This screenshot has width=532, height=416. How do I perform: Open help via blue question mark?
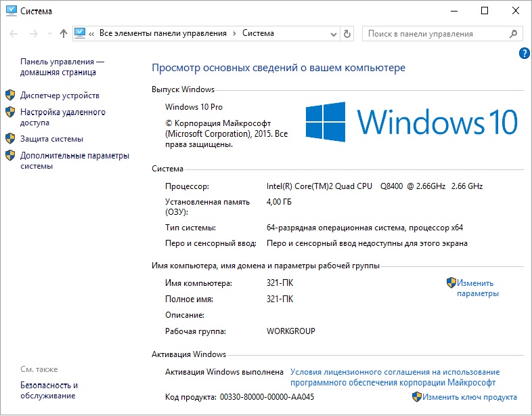(x=524, y=54)
